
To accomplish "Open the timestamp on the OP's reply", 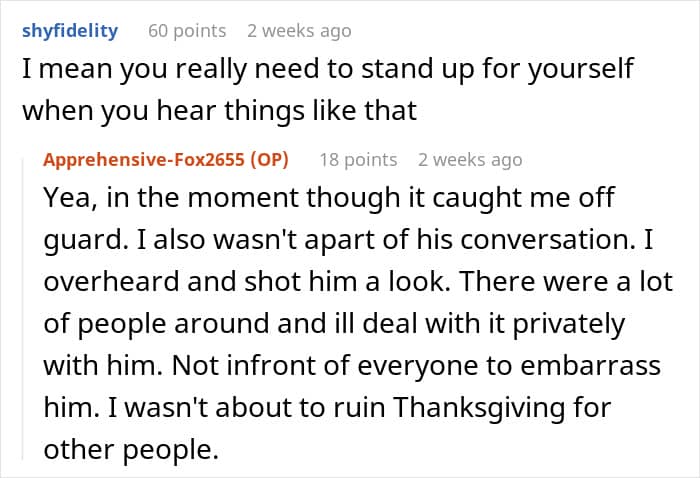I will click(x=470, y=160).
